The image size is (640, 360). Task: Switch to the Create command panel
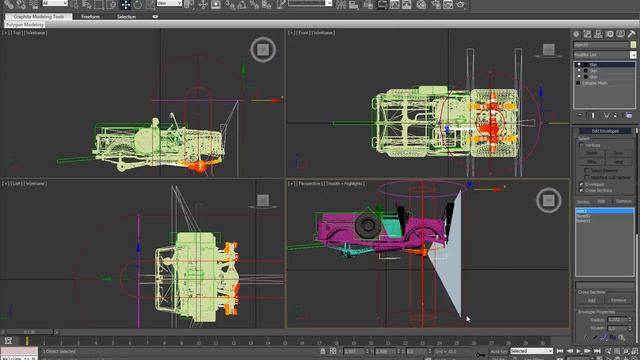(576, 34)
